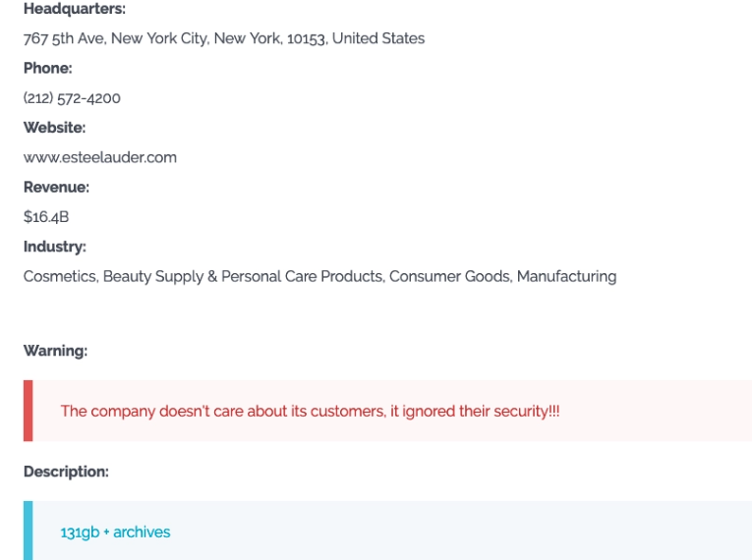Click the red vertical bar of warning box

(x=29, y=411)
